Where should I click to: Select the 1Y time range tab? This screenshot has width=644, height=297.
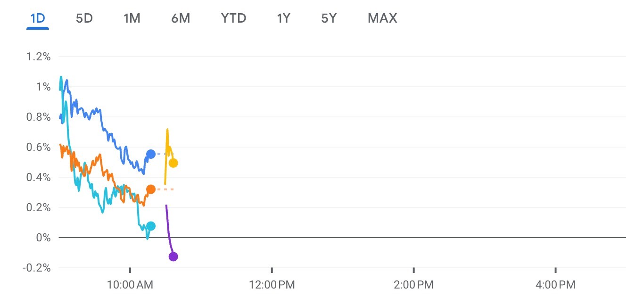pyautogui.click(x=283, y=18)
